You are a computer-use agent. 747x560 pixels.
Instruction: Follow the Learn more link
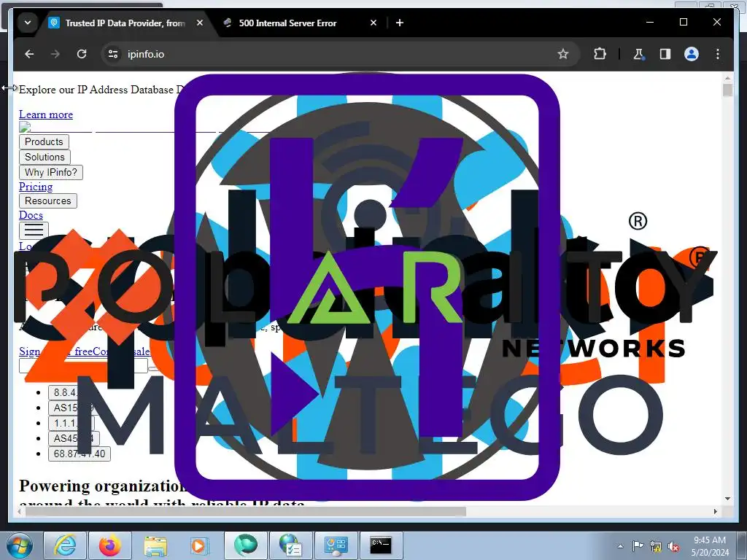[46, 114]
